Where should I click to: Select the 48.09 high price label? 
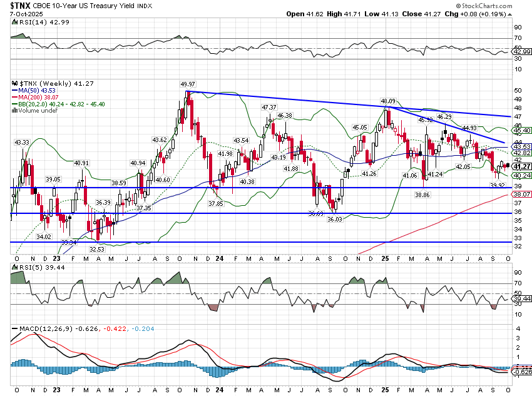pyautogui.click(x=388, y=101)
